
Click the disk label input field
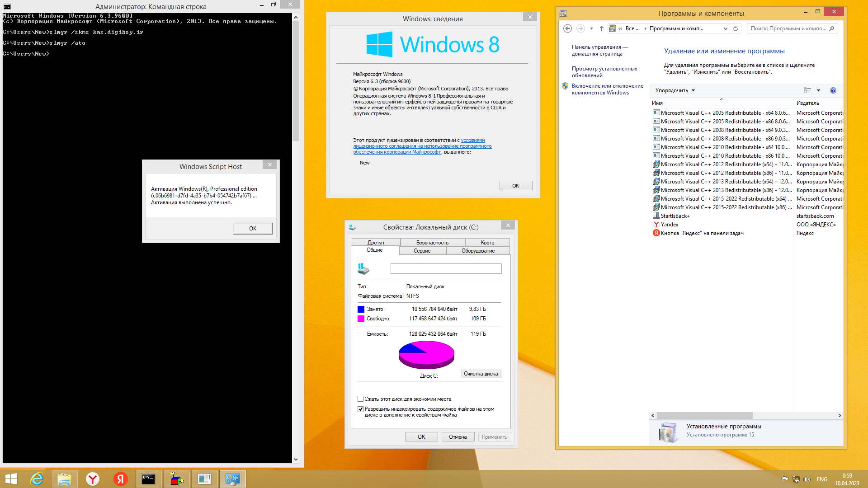pos(446,269)
